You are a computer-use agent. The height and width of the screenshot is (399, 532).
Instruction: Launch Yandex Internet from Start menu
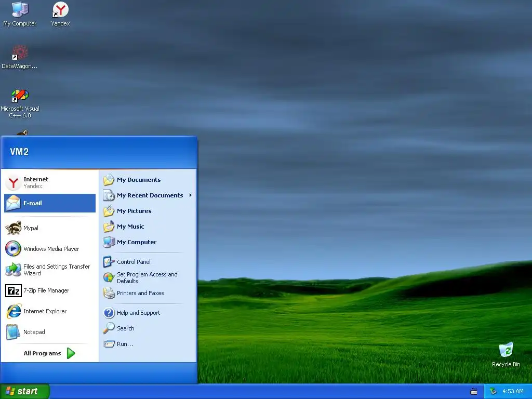coord(50,182)
